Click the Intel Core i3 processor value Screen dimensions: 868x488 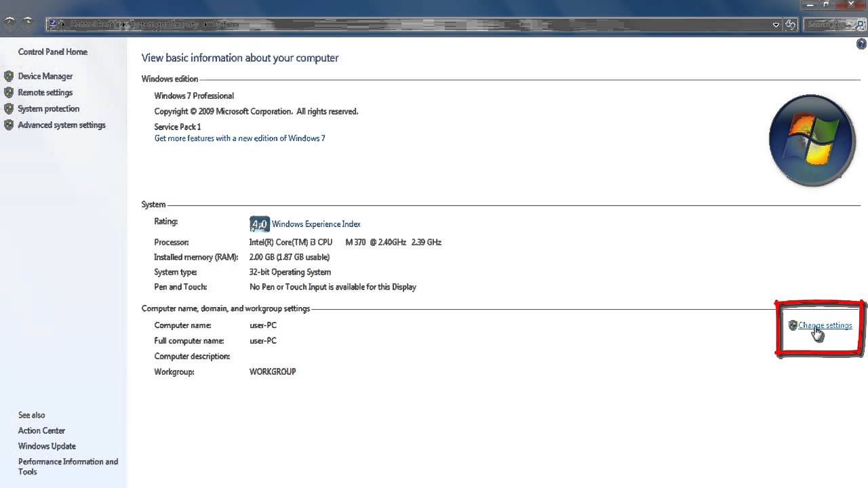(x=346, y=242)
